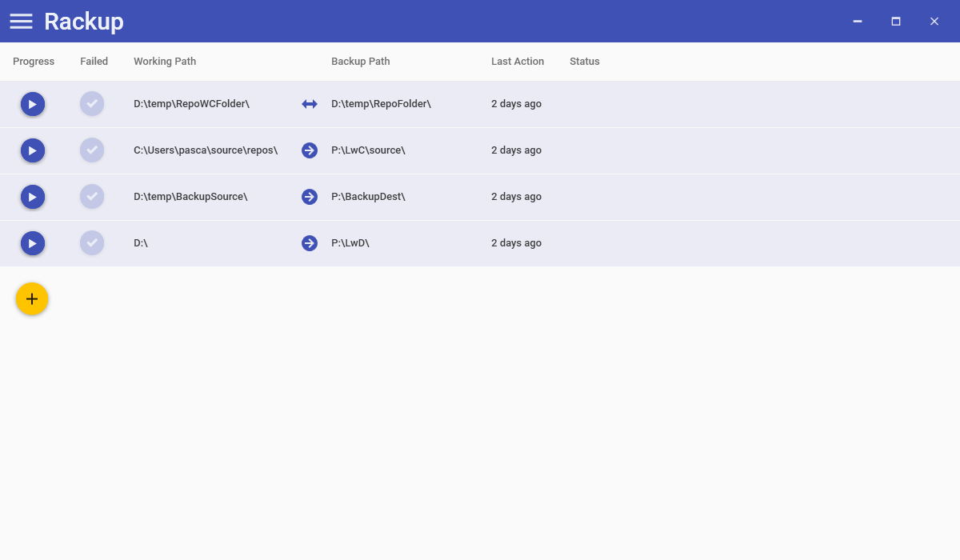The height and width of the screenshot is (560, 960).
Task: Add a new backup with the yellow plus button
Action: click(x=32, y=299)
